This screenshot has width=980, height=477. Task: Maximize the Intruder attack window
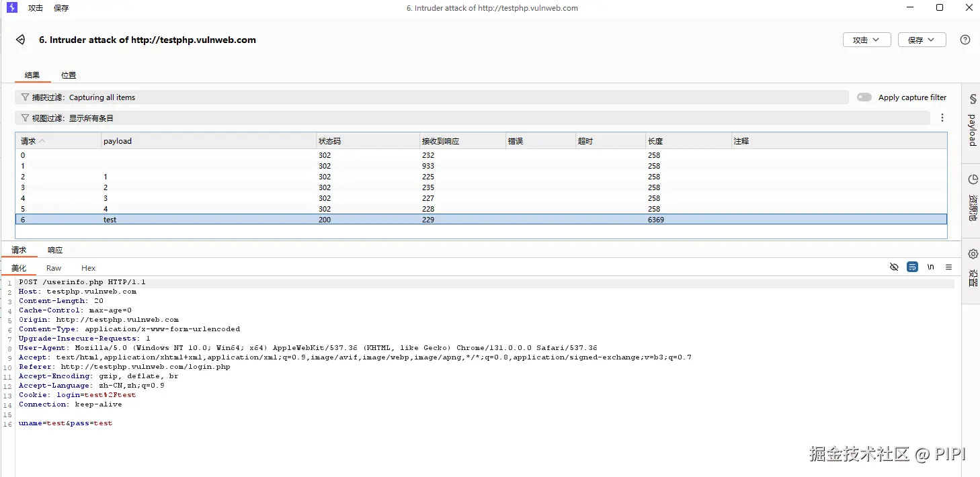[x=940, y=7]
